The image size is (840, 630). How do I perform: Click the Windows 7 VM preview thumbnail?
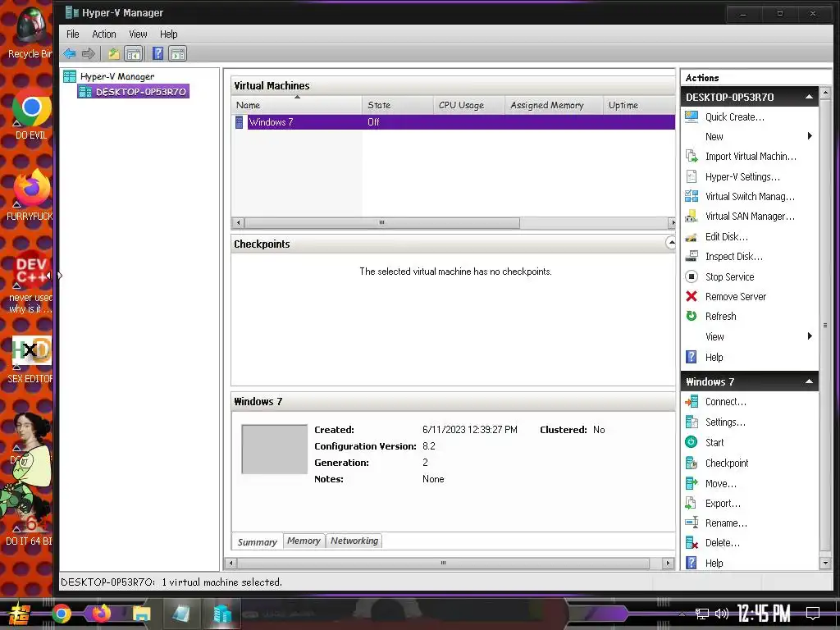point(274,449)
